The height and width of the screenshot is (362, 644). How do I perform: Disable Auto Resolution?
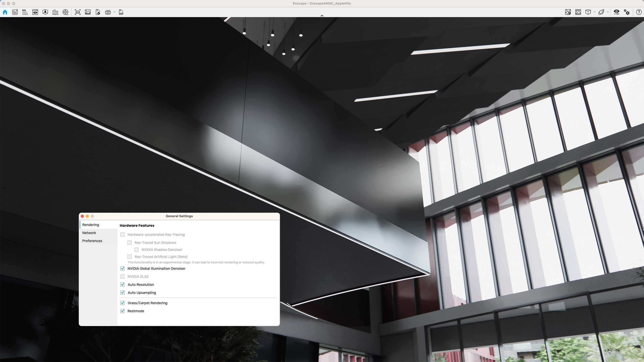123,284
